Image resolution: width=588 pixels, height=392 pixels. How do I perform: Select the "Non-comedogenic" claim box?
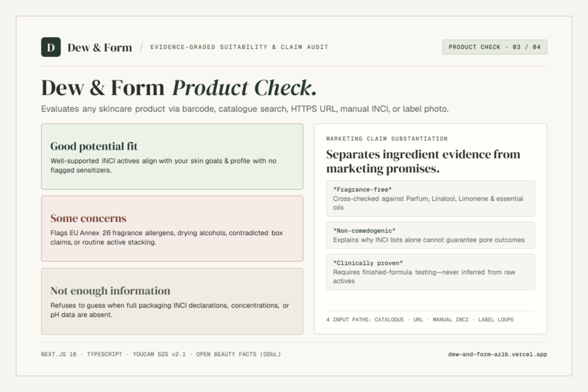pos(430,235)
